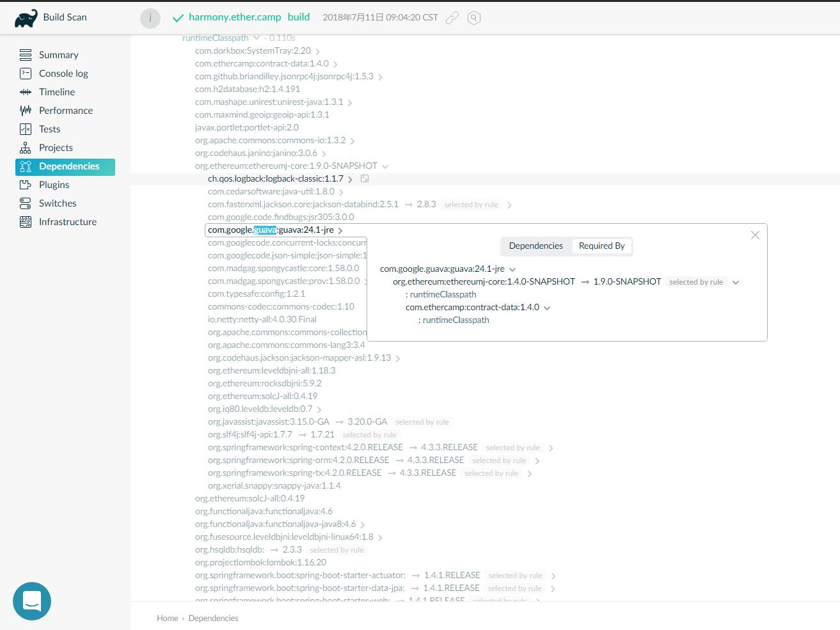840x630 pixels.
Task: Expand org.iq80.leveldb:leveldb:0.7
Action: [x=319, y=409]
